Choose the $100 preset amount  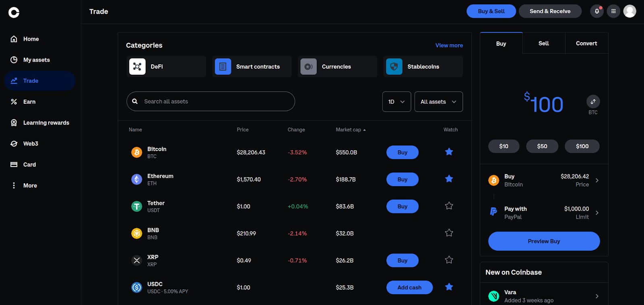click(582, 146)
